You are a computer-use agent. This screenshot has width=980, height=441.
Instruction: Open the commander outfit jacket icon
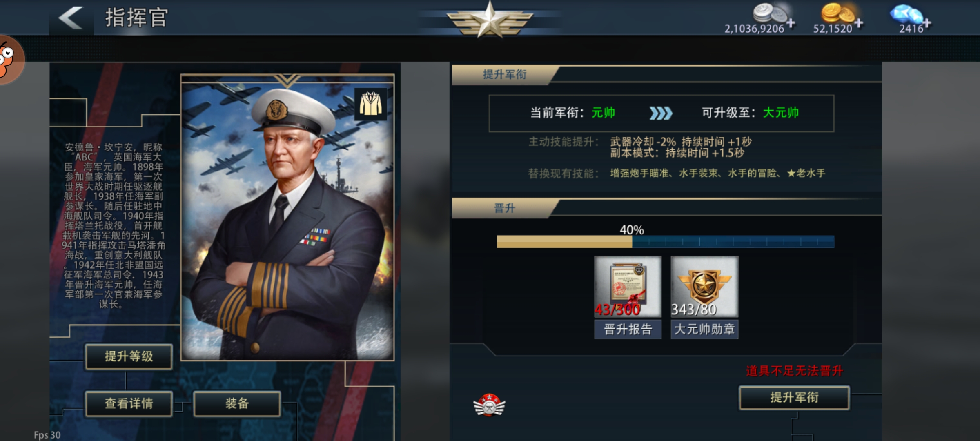[370, 104]
